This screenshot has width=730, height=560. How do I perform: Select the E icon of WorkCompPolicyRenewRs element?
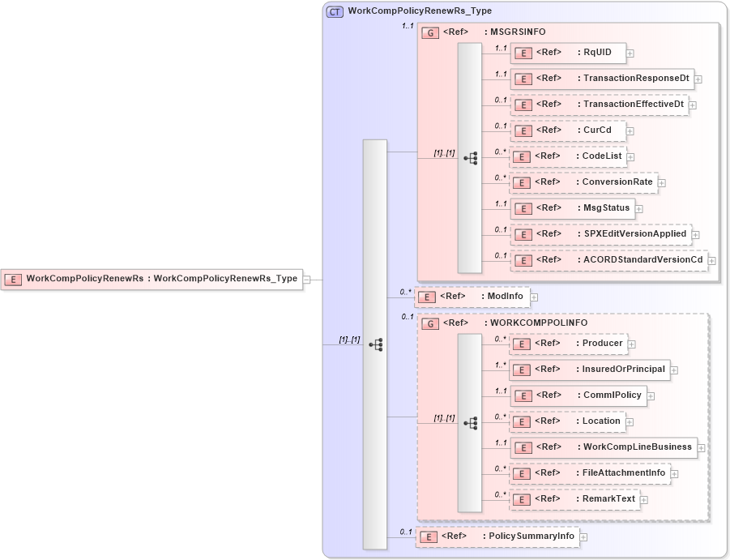[x=12, y=279]
